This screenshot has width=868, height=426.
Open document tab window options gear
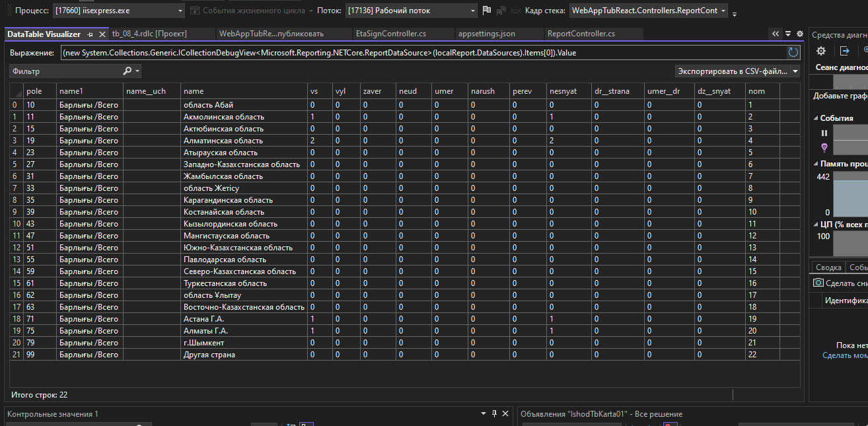click(x=800, y=34)
